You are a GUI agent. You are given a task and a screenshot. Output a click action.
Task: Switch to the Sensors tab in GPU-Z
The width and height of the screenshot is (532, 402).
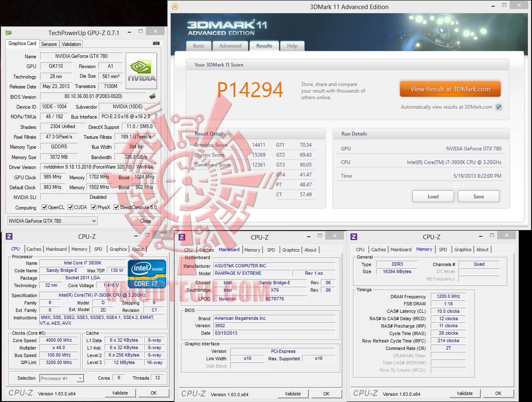(x=49, y=44)
